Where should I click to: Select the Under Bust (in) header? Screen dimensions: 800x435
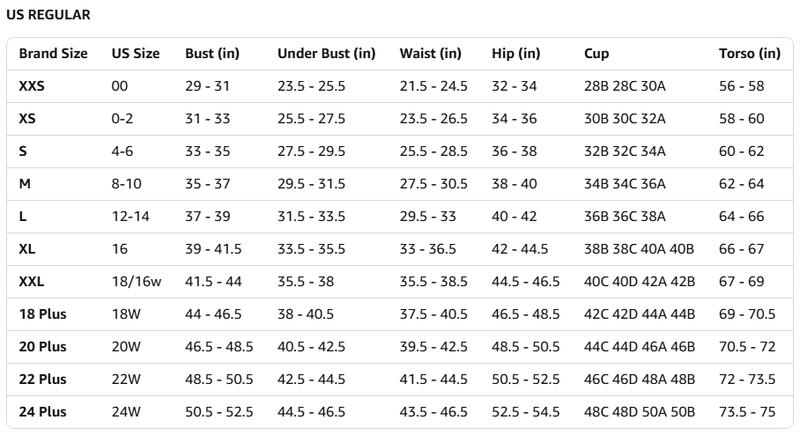click(x=326, y=54)
